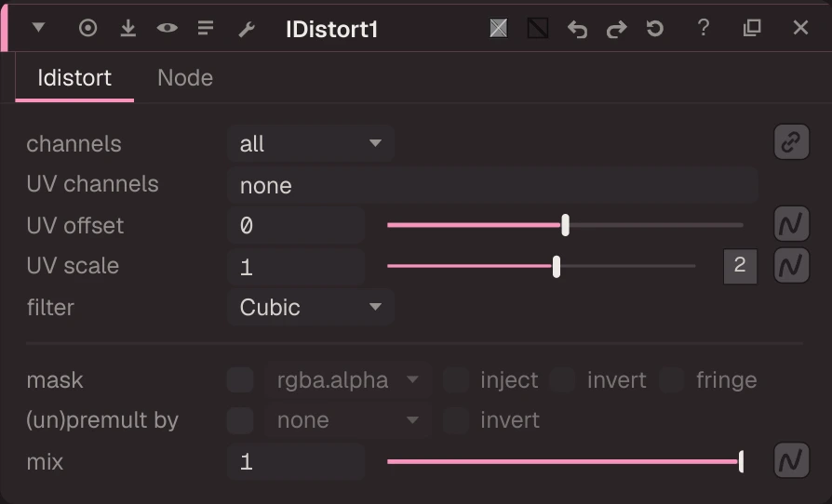This screenshot has height=504, width=832.
Task: Close the IDistort1 properties panel
Action: [800, 28]
